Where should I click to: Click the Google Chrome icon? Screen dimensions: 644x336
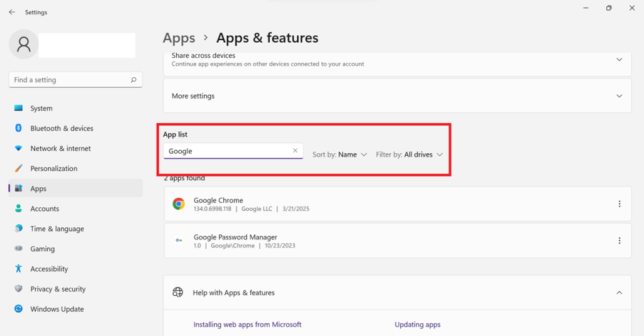(x=179, y=204)
